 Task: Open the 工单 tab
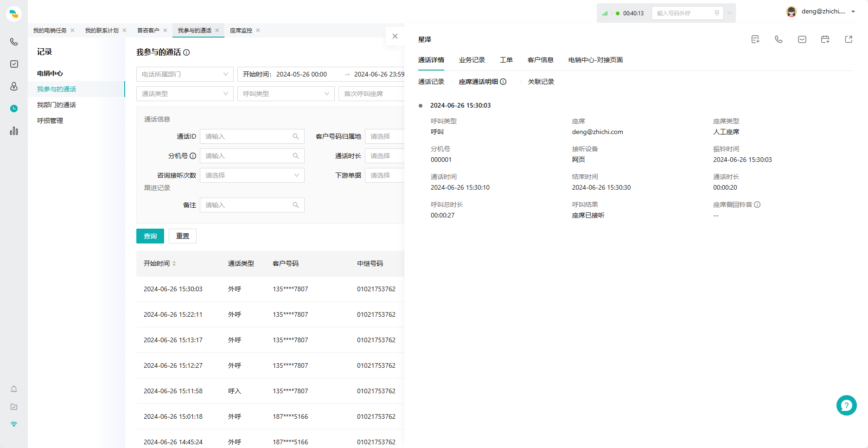pyautogui.click(x=506, y=60)
